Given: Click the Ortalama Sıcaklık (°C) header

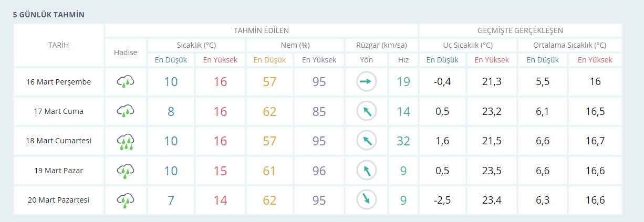Looking at the screenshot, I should click(x=569, y=45).
